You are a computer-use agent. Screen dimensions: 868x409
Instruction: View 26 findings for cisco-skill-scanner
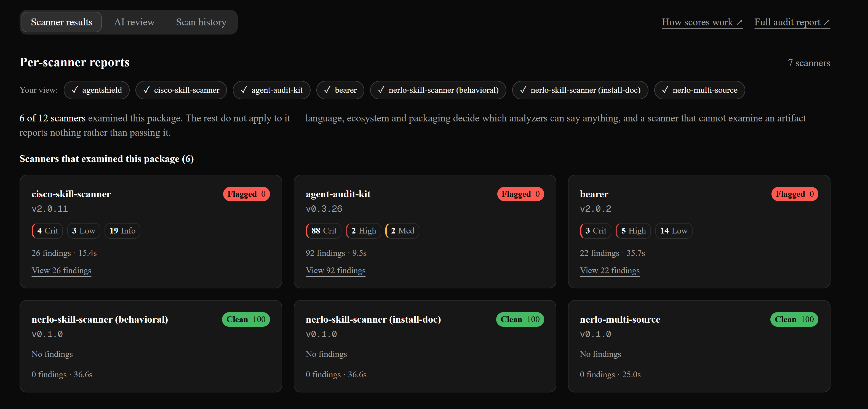click(61, 270)
